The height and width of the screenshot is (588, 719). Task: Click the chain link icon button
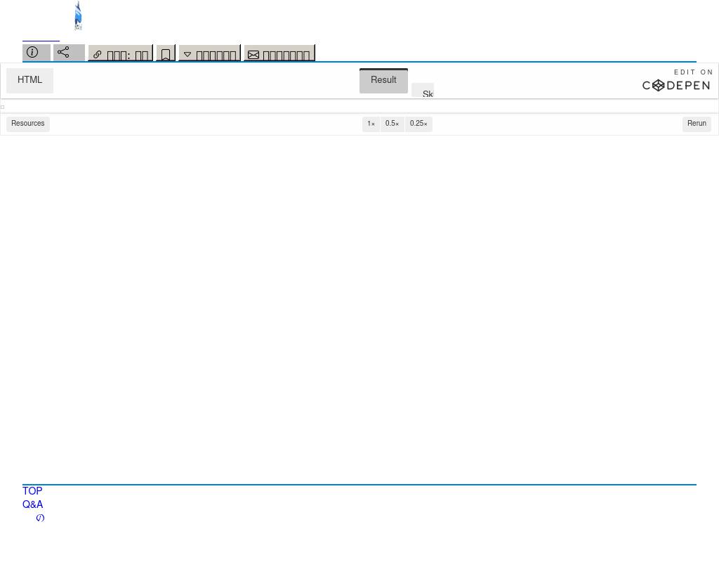(x=120, y=54)
